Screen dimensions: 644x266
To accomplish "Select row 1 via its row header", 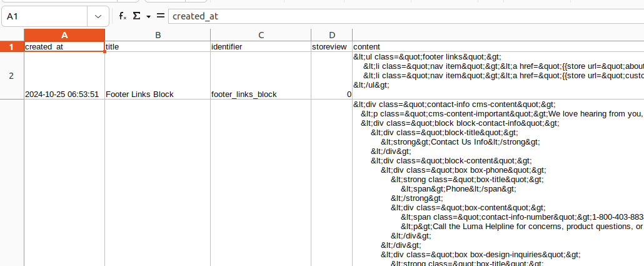I will tap(11, 47).
